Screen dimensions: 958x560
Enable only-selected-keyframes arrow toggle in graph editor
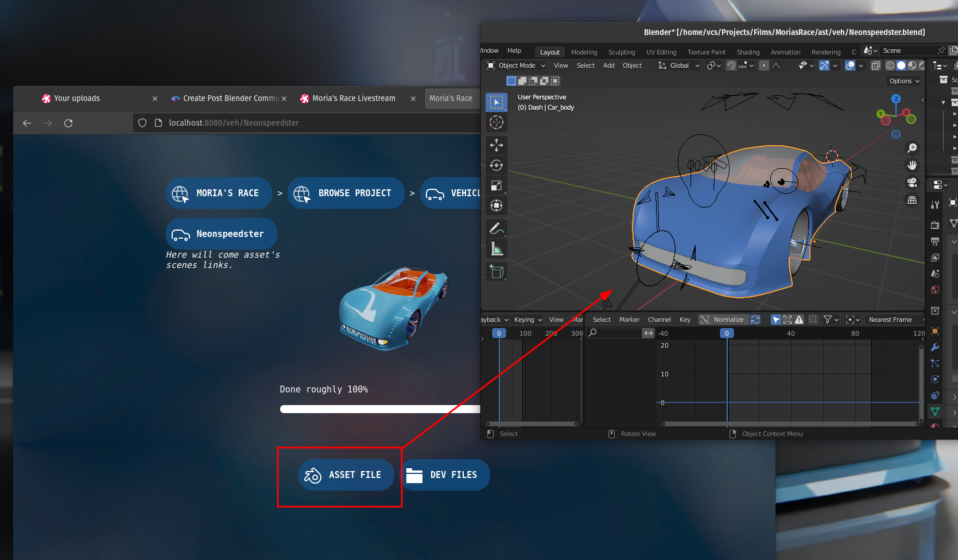coord(776,320)
